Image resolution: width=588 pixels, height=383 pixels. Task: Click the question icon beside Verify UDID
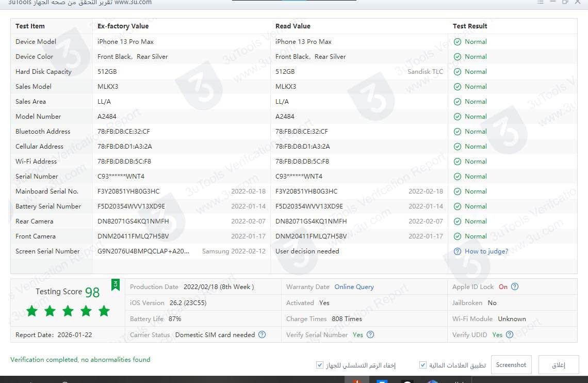(509, 334)
